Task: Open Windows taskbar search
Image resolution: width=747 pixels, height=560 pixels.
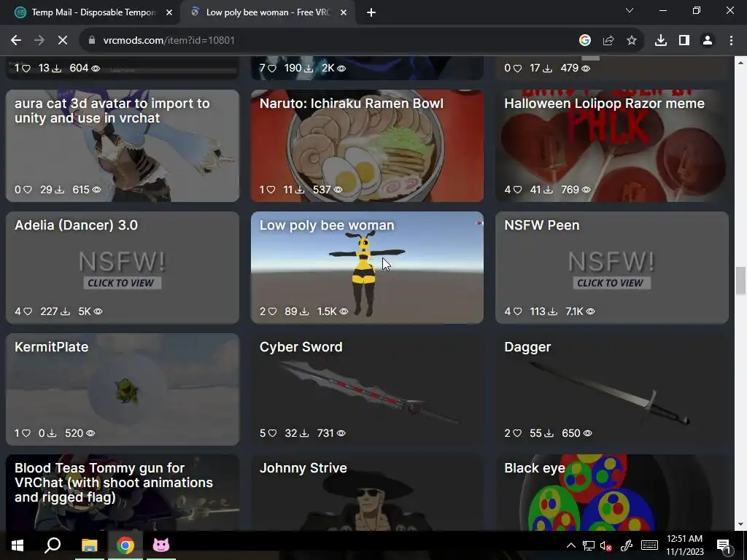Action: click(53, 545)
